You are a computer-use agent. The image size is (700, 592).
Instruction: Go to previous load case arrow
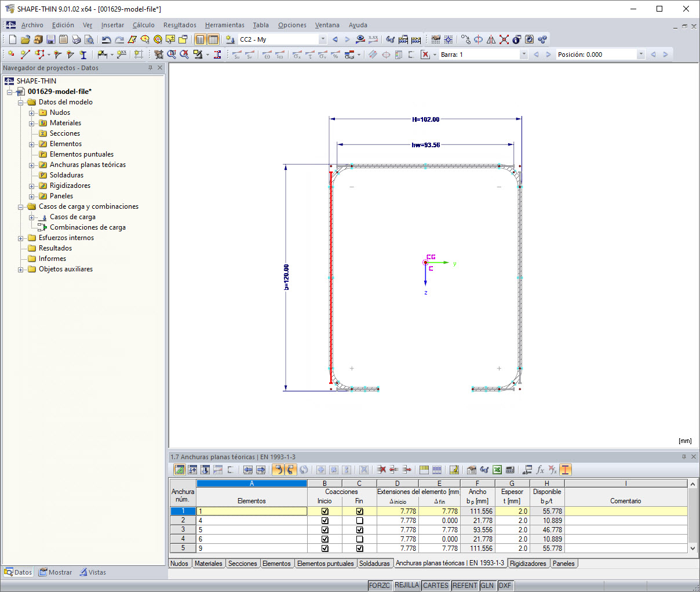coord(335,39)
